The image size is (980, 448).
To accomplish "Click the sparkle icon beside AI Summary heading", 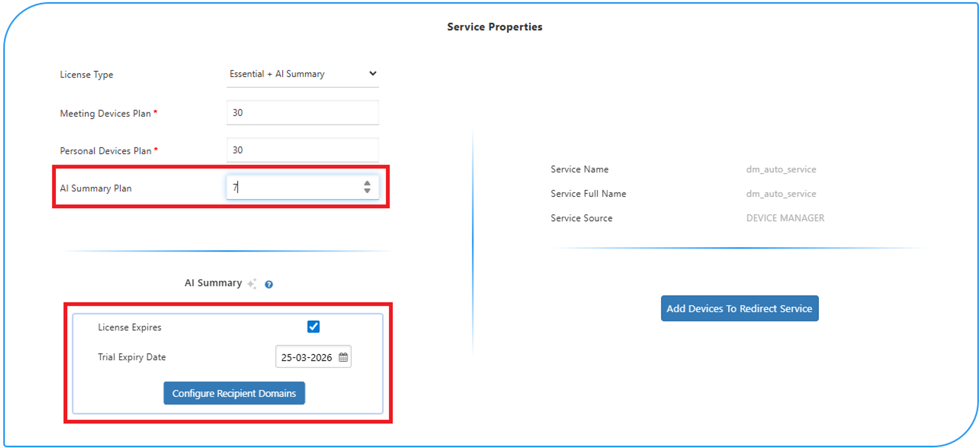I will pos(252,283).
